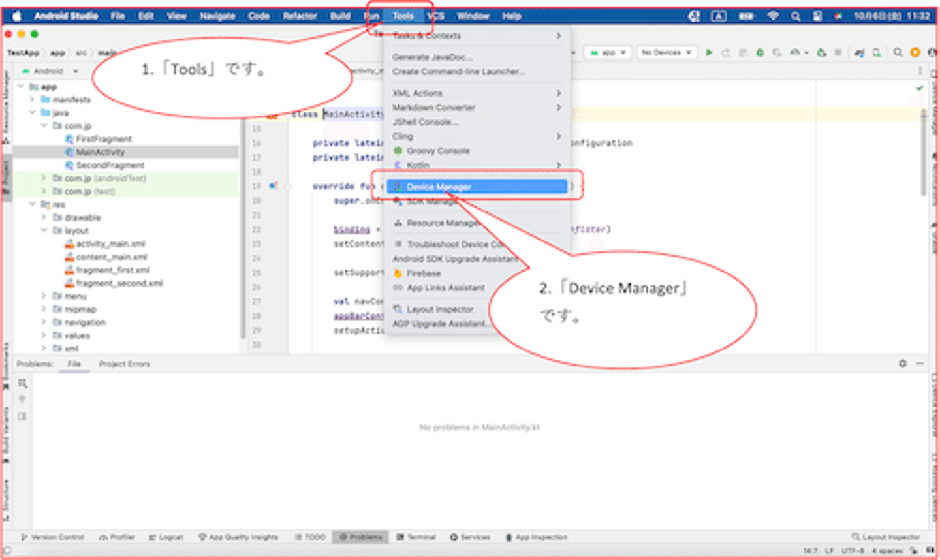This screenshot has width=940, height=560.
Task: Open the XML Actions submenu
Action: [x=477, y=93]
